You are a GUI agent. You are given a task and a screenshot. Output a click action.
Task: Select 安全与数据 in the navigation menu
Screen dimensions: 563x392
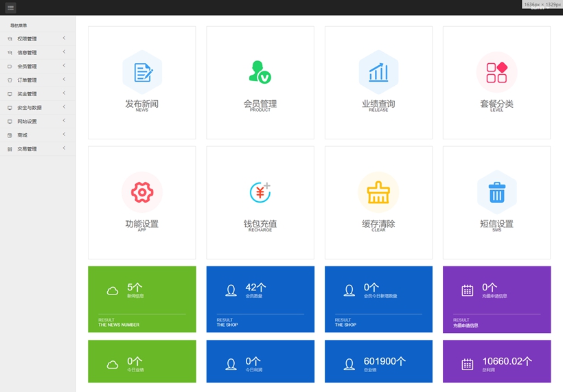click(30, 108)
